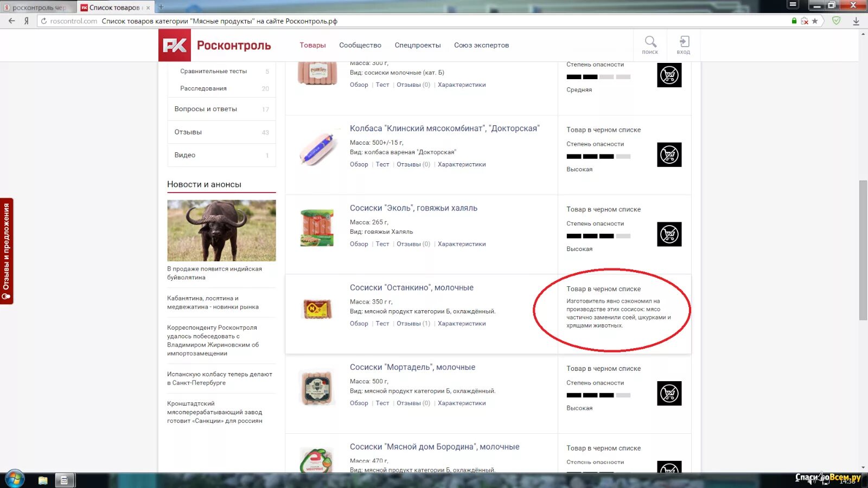Close the Список товаров tab
The width and height of the screenshot is (868, 488).
[148, 8]
